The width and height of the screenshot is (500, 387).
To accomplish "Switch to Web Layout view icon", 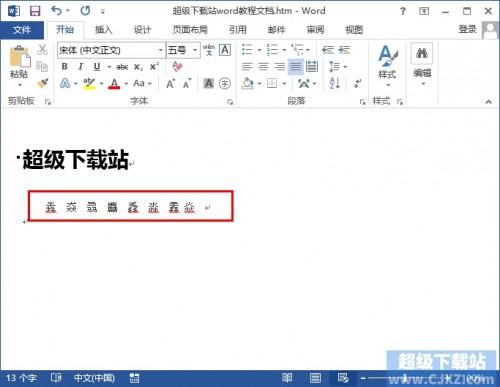I will [x=343, y=378].
